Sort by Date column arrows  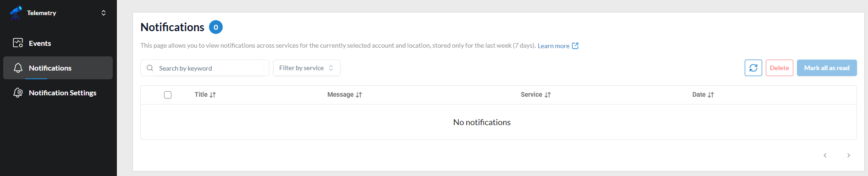coord(711,95)
